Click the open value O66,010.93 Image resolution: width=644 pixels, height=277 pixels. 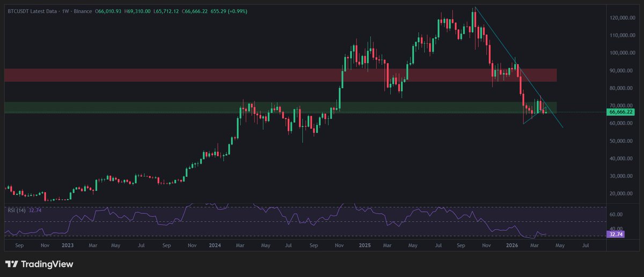point(109,11)
